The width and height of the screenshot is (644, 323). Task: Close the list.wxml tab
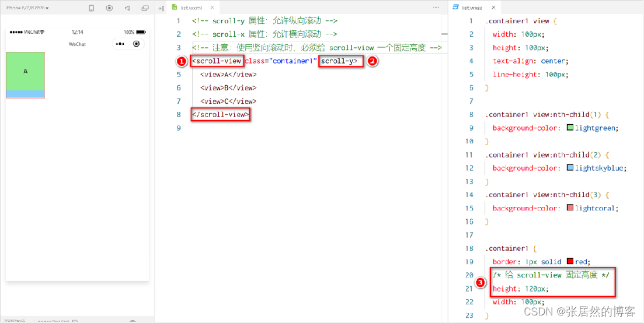click(213, 8)
